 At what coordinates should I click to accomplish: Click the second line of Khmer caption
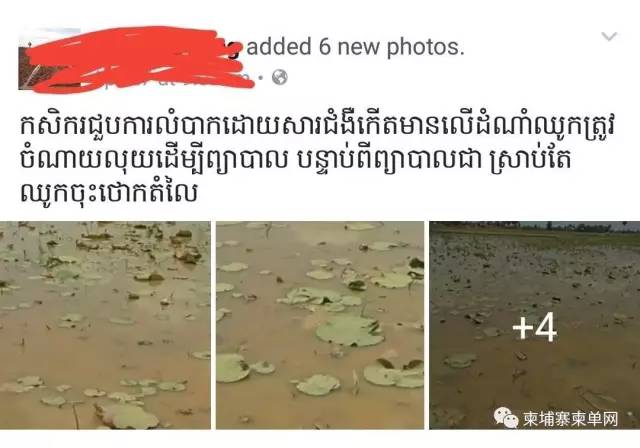(295, 159)
